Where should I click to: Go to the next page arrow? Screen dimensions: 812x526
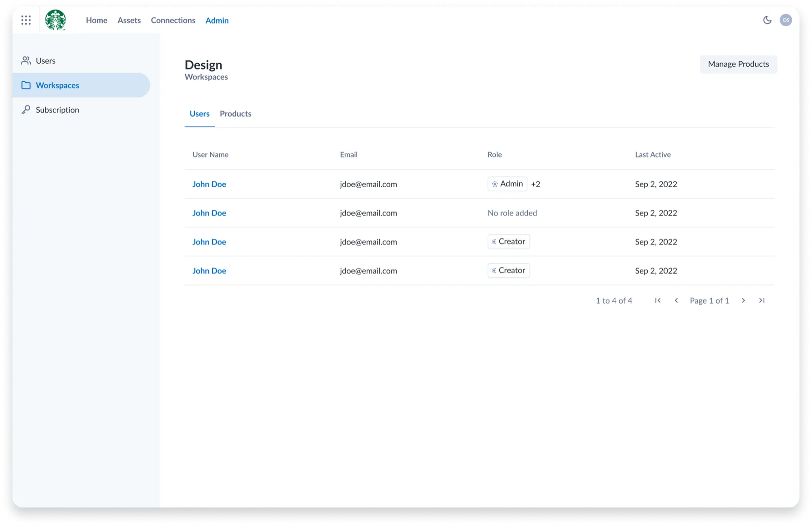[x=743, y=300]
